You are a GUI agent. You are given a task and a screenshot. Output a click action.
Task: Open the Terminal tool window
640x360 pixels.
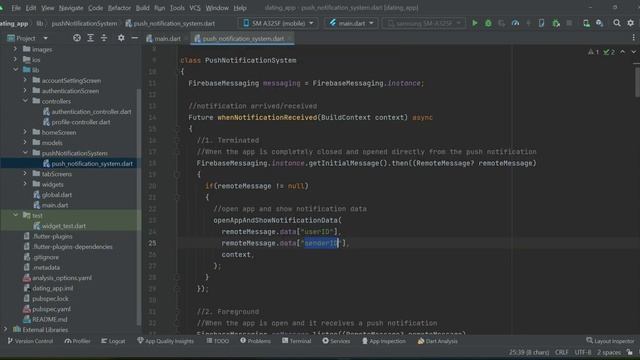[x=296, y=341]
